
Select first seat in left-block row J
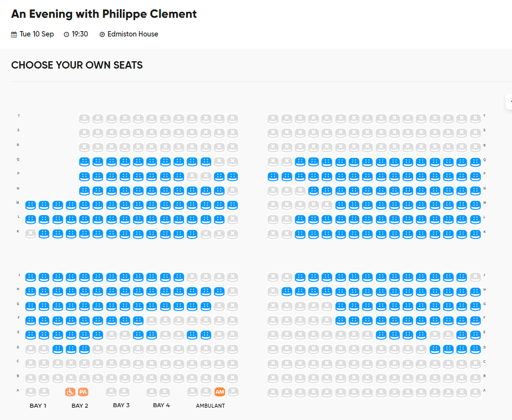pyautogui.click(x=31, y=277)
